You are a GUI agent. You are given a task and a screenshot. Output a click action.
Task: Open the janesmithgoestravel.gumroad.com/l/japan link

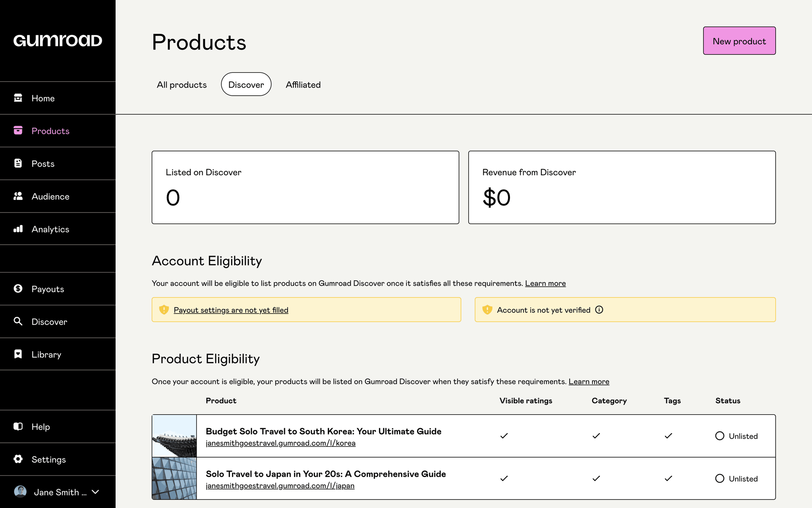pyautogui.click(x=280, y=486)
